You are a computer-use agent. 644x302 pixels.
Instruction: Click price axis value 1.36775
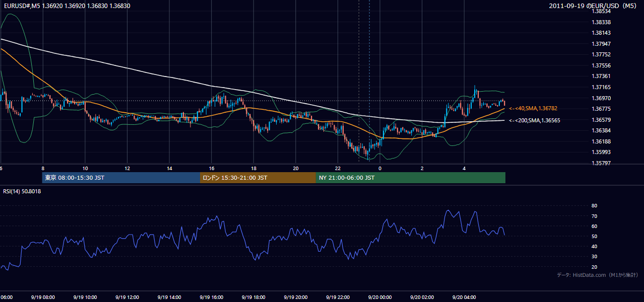coord(601,109)
